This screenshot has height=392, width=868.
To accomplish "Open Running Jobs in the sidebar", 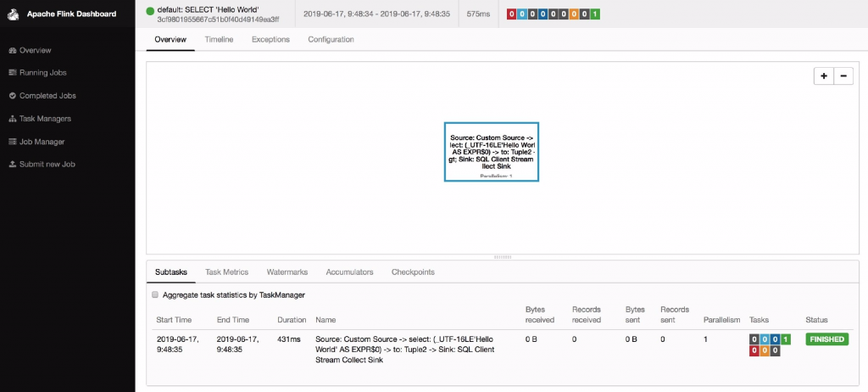I will tap(37, 73).
